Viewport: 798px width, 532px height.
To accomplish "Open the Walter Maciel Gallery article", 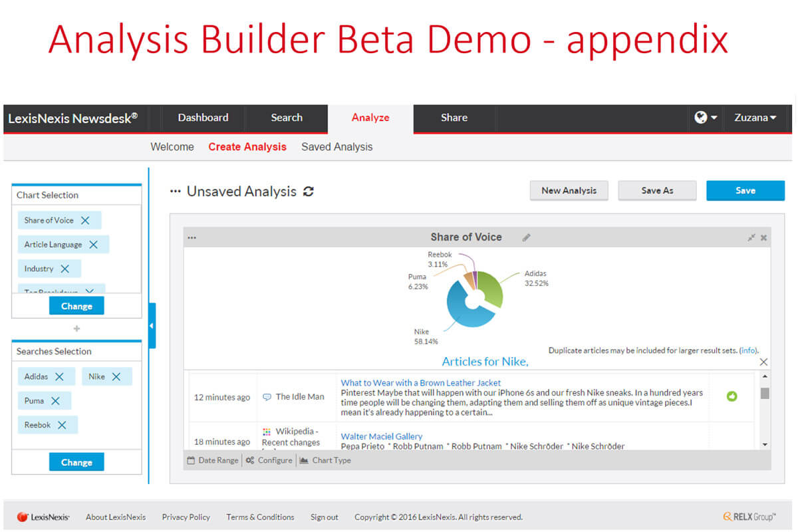I will pyautogui.click(x=382, y=436).
